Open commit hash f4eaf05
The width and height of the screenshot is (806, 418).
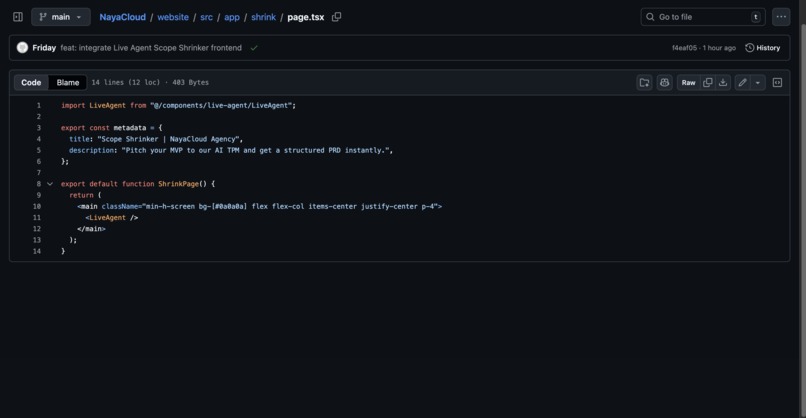coord(684,48)
